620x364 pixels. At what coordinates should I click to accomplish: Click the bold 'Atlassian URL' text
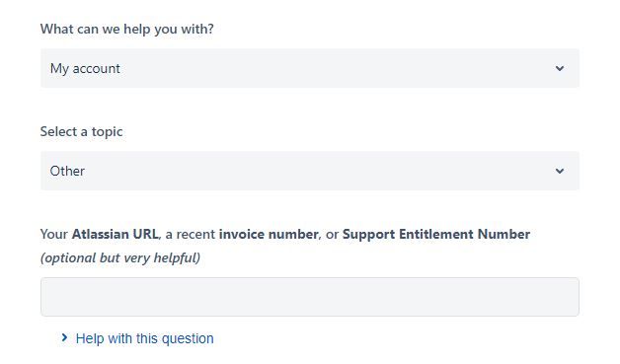point(116,234)
